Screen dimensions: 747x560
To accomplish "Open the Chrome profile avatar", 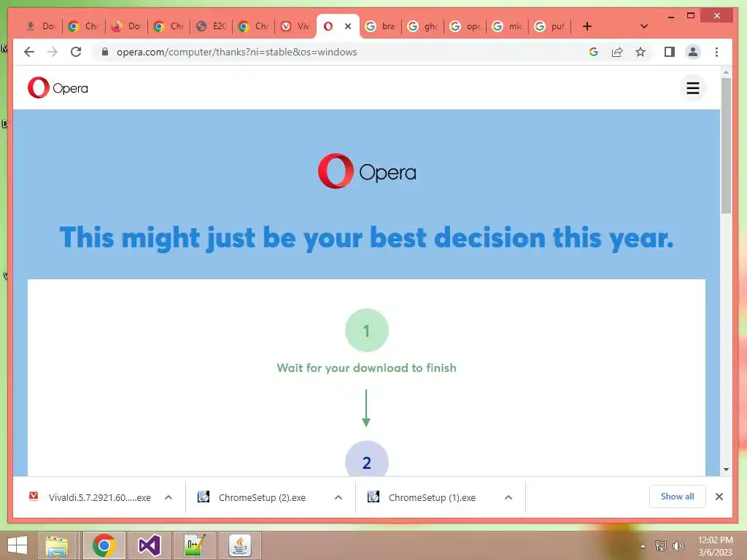I will [693, 52].
